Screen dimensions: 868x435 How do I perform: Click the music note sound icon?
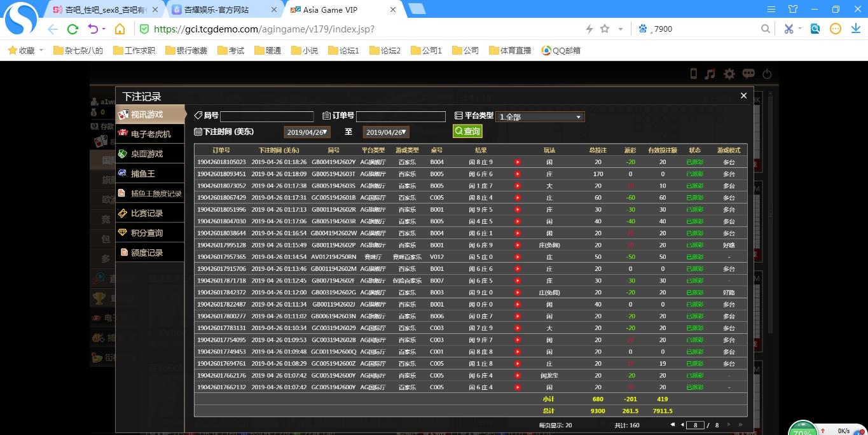click(x=710, y=74)
